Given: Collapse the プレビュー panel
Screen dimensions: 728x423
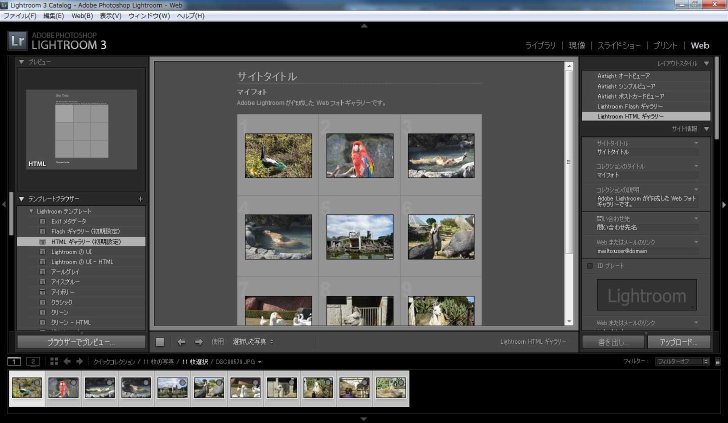Looking at the screenshot, I should point(21,62).
